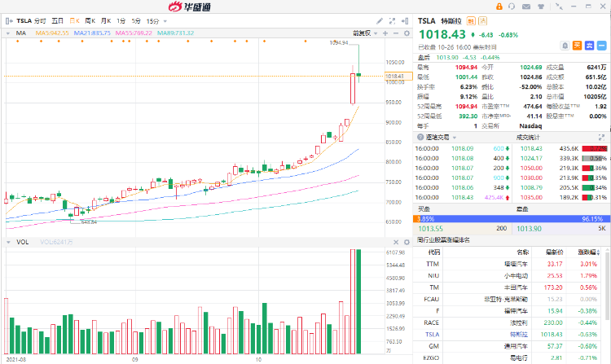The height and width of the screenshot is (364, 611).
Task: Click the MA89:731.32 indicator label
Action: point(175,33)
